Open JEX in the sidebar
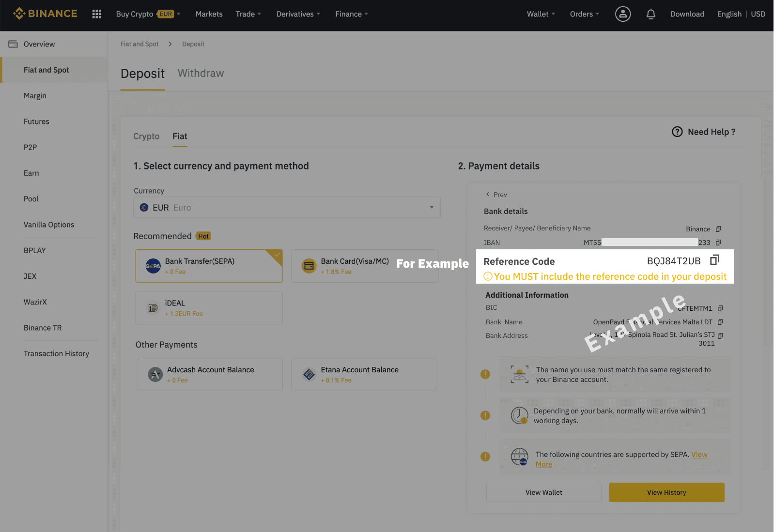Screen dimensions: 774x532 30,276
